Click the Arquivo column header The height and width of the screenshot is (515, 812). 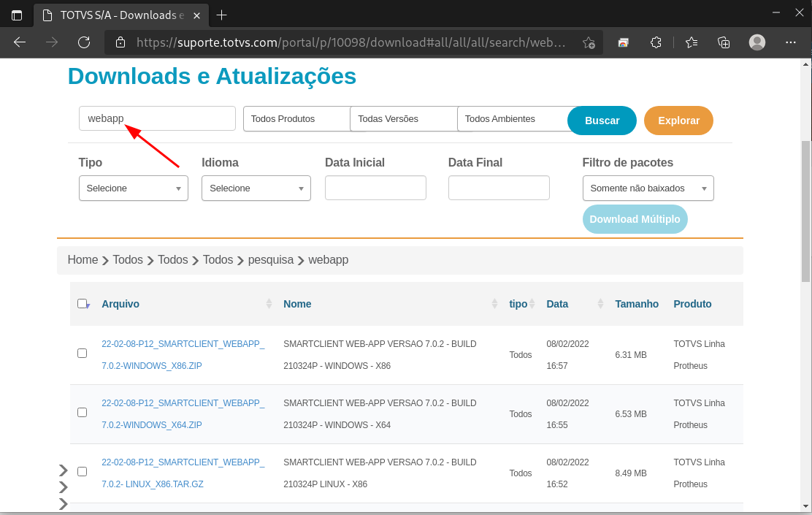point(120,304)
